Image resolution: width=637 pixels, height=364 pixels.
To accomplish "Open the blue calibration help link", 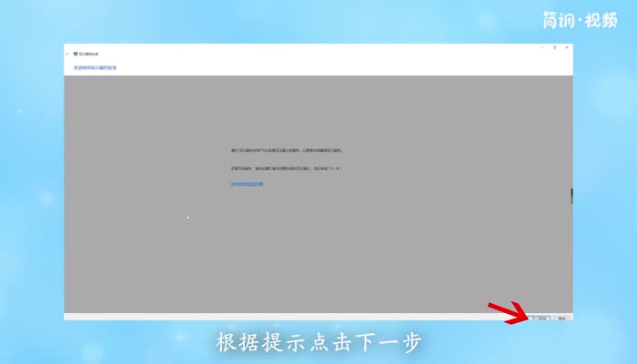I will pyautogui.click(x=247, y=184).
